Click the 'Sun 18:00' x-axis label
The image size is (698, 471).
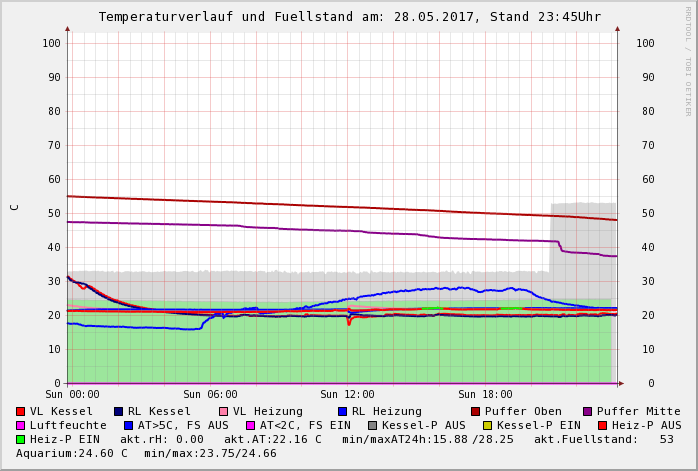coord(485,395)
